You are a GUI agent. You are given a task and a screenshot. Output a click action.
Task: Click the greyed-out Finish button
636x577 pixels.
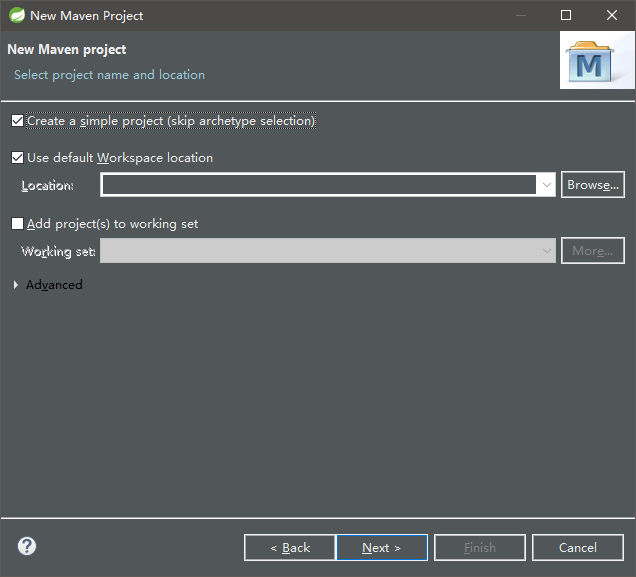click(x=480, y=548)
